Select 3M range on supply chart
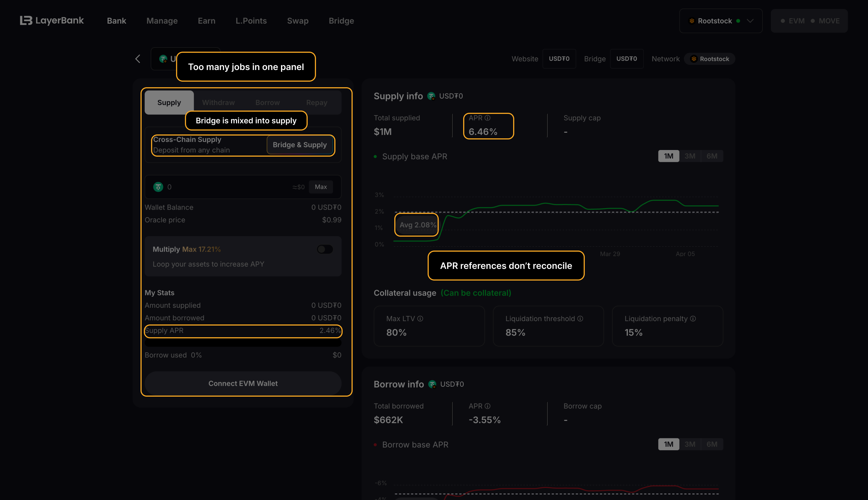Image resolution: width=868 pixels, height=500 pixels. click(x=690, y=156)
